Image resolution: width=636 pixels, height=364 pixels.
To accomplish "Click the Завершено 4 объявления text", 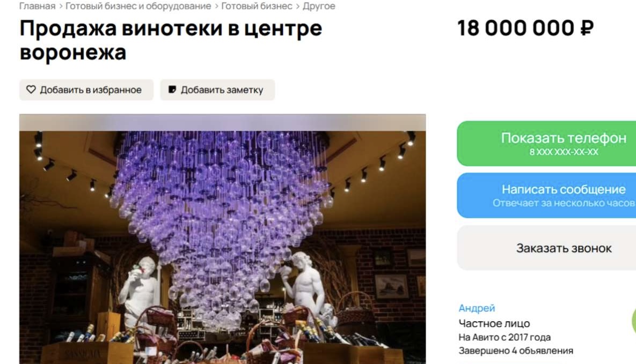I will (x=516, y=351).
